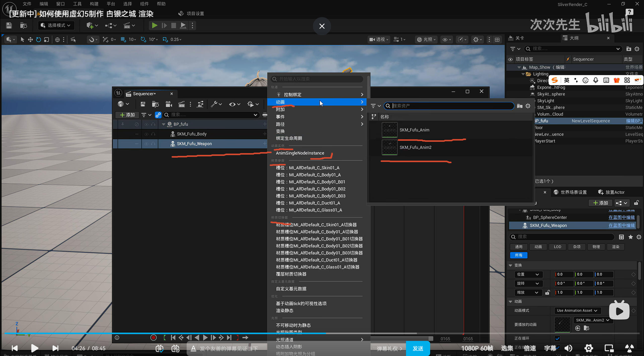Click the Sequencer camera icon in toolbar

coord(169,104)
